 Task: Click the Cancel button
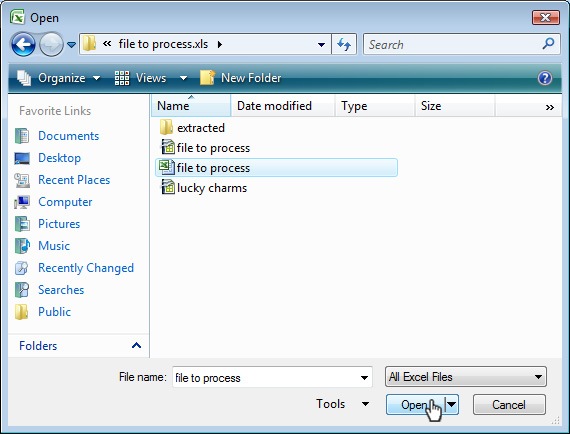point(509,405)
